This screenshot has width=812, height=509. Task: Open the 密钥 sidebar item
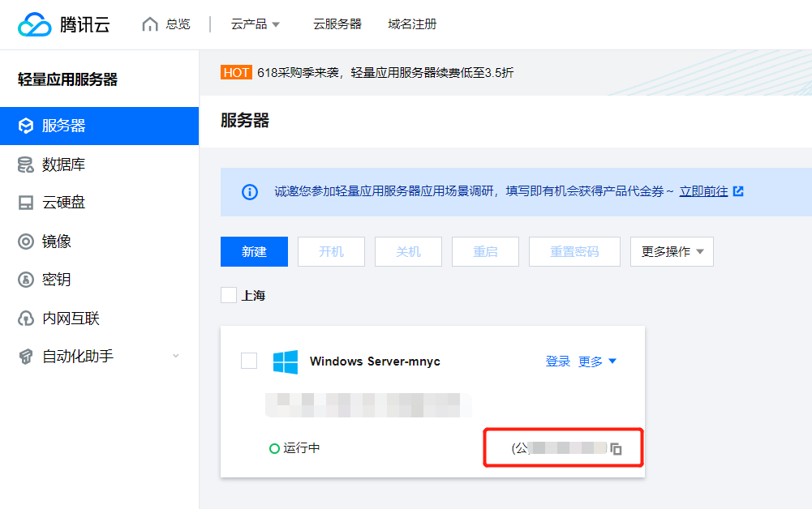pos(100,280)
